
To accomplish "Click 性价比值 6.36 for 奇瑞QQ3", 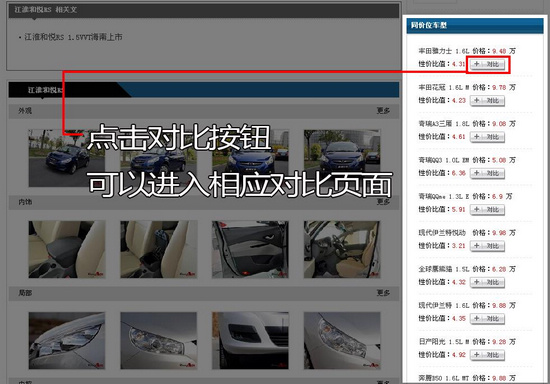I will tap(458, 173).
